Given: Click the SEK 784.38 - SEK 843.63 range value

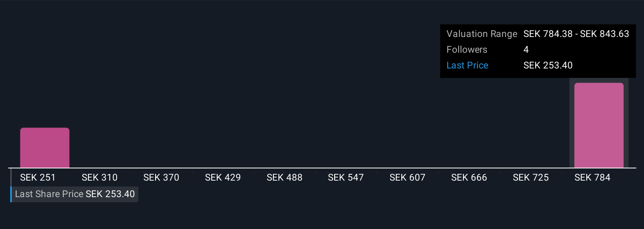Looking at the screenshot, I should tap(576, 34).
